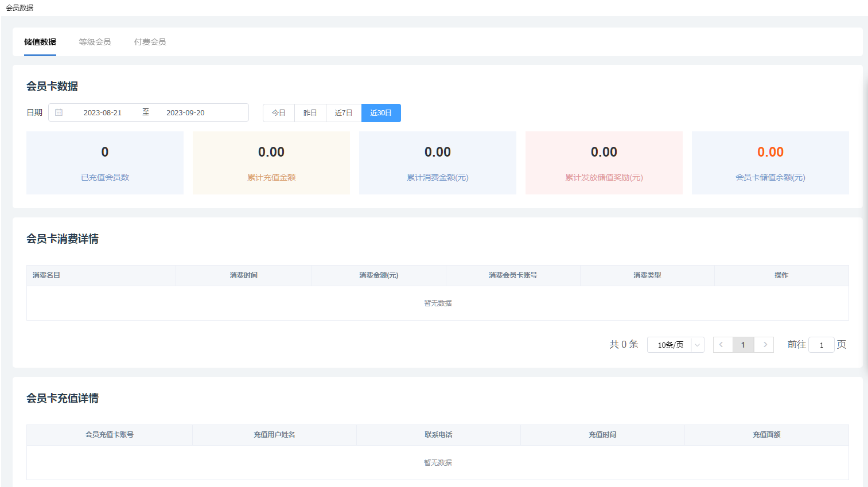Switch to the 付费会员 tab

150,42
